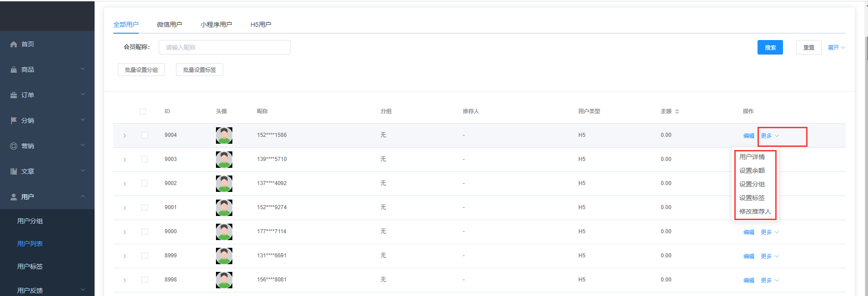
Task: Click the 订单 orders icon
Action: 14,95
